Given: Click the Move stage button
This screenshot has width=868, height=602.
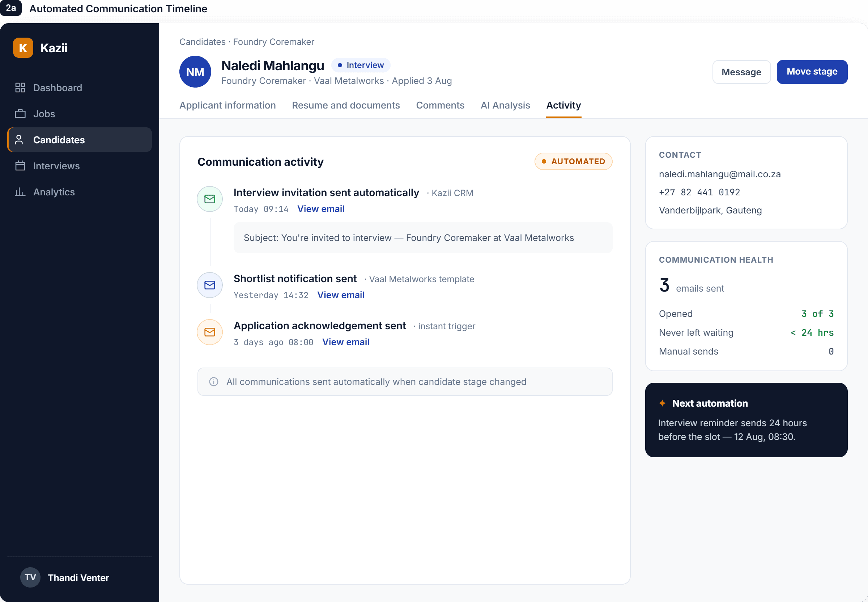Looking at the screenshot, I should pyautogui.click(x=812, y=72).
